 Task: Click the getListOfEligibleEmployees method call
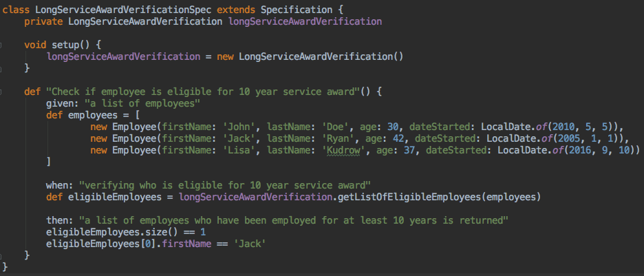pyautogui.click(x=409, y=197)
